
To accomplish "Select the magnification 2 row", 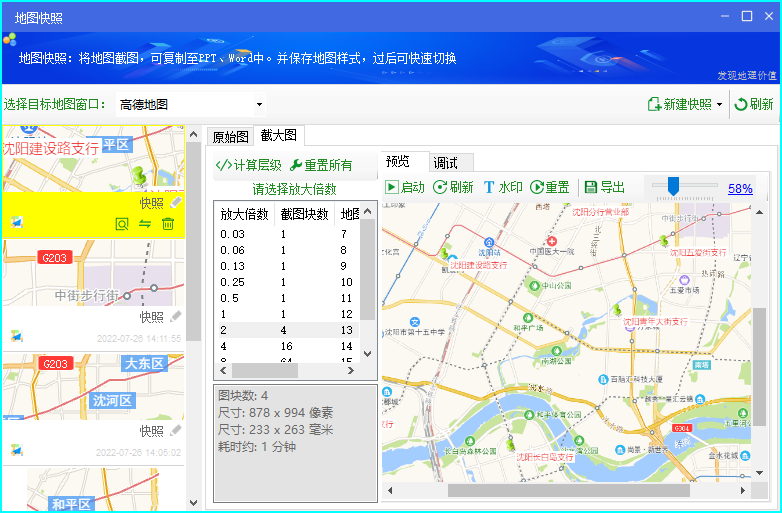I will (287, 330).
